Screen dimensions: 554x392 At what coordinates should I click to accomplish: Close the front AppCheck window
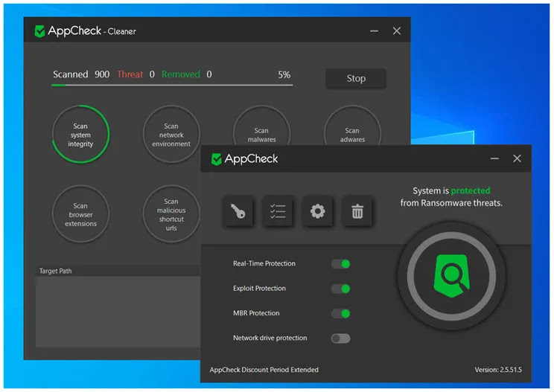click(517, 158)
